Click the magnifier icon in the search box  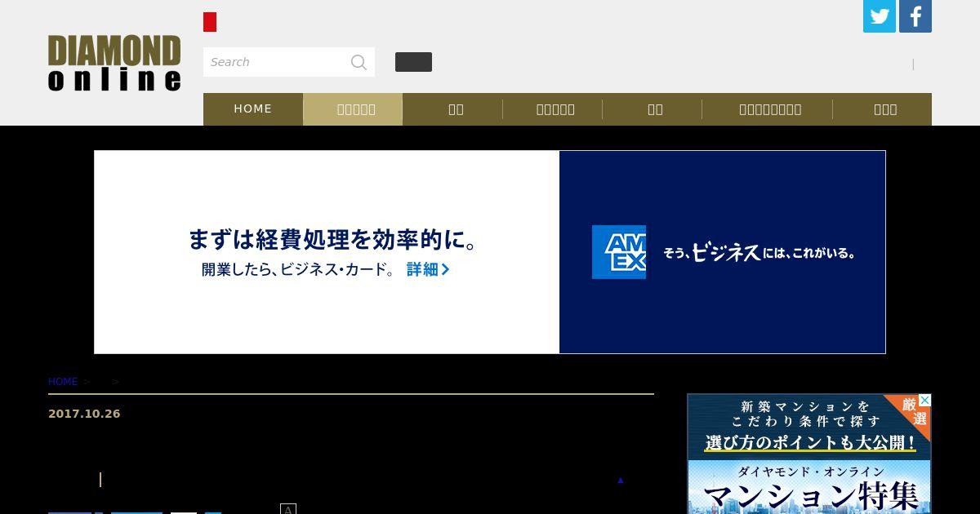(x=359, y=62)
